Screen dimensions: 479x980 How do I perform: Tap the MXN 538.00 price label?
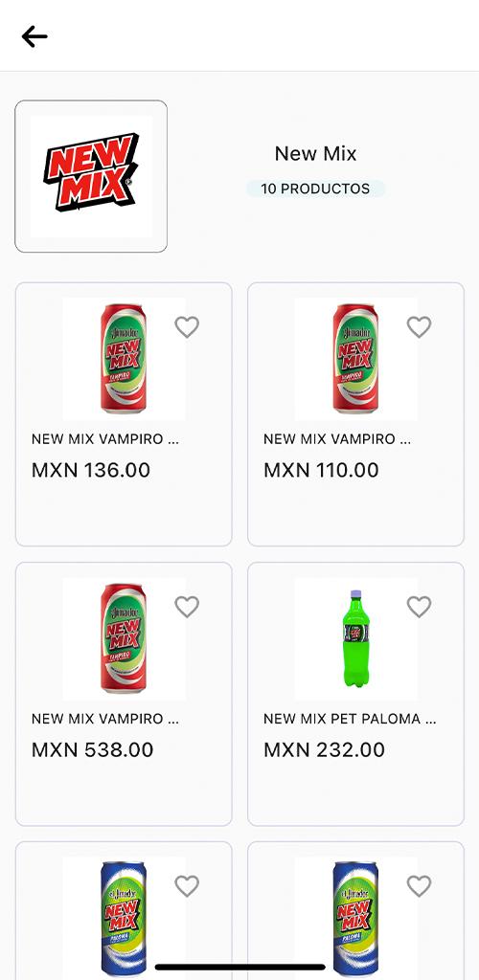click(93, 749)
